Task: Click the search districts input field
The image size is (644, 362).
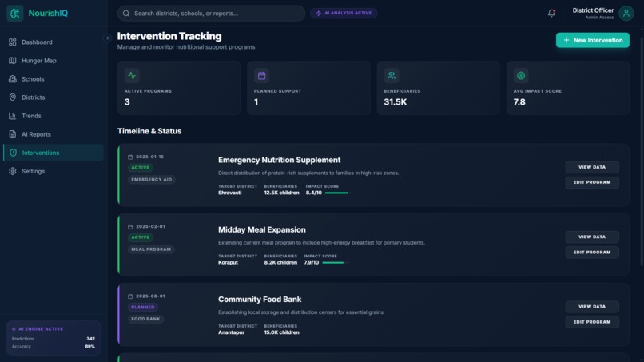Action: click(211, 14)
